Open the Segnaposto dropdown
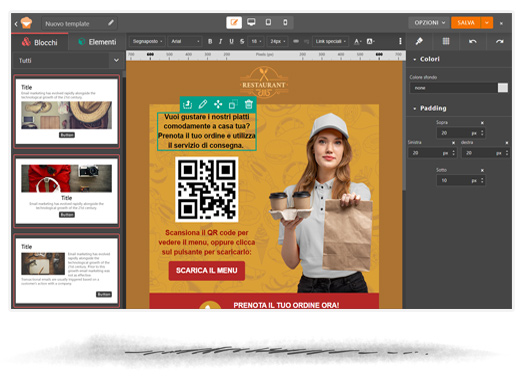The width and height of the screenshot is (526, 387). [x=147, y=41]
